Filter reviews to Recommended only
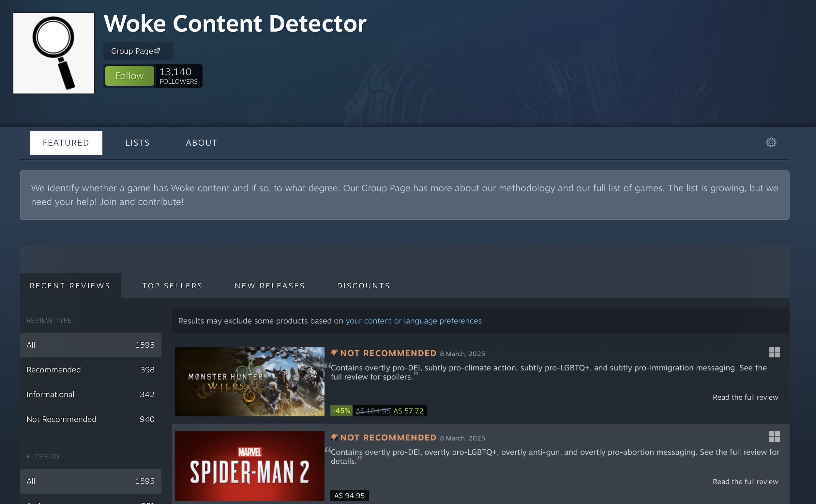816x504 pixels. [x=90, y=369]
